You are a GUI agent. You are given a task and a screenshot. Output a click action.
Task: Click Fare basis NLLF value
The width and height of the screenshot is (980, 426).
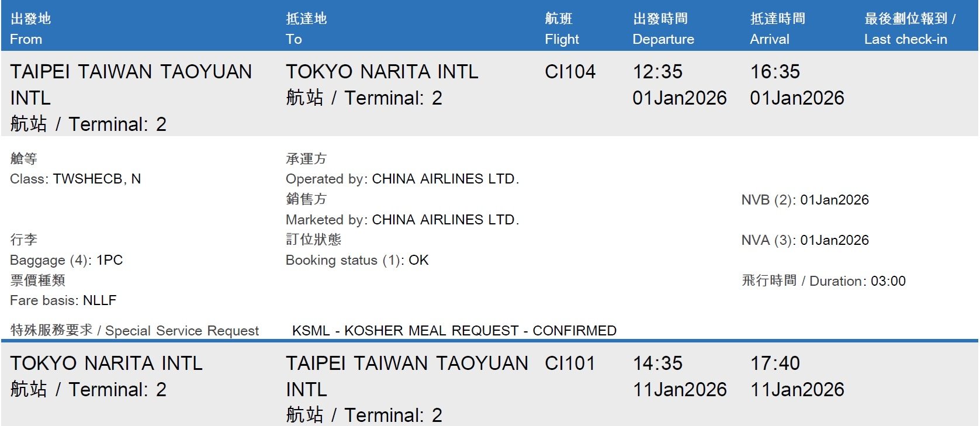pos(99,300)
